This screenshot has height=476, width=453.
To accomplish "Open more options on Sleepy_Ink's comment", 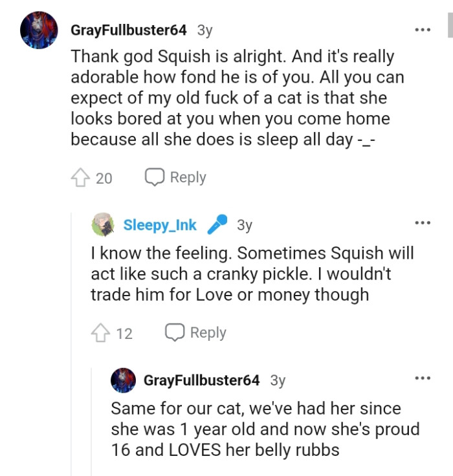I will pyautogui.click(x=422, y=223).
